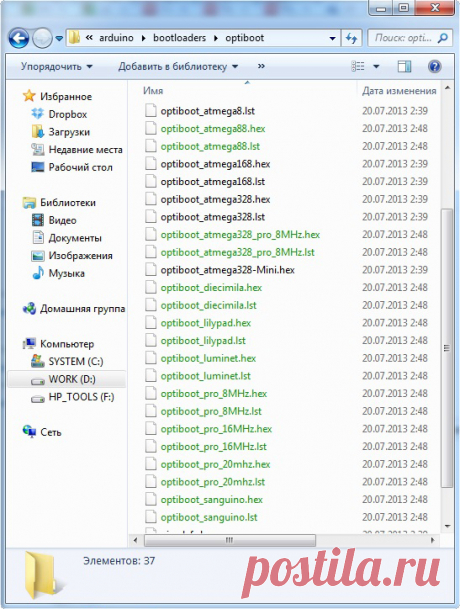Select Домашняя группа in navigation pane
Viewport: 460px width, 609px height.
tap(82, 309)
